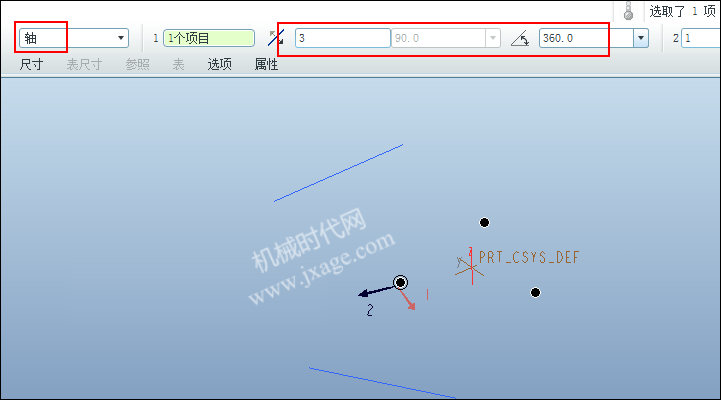Click the dark direction 2 arrow

(376, 291)
